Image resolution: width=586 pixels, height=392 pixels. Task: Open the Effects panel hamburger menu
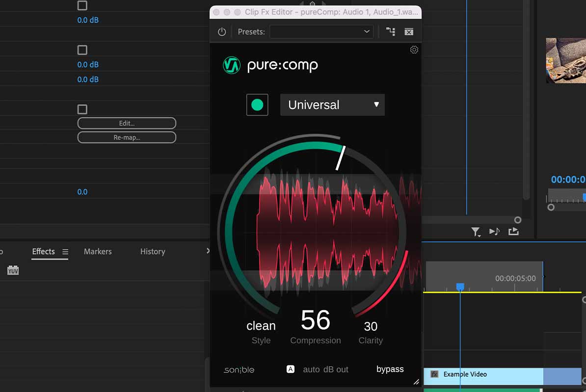(65, 252)
